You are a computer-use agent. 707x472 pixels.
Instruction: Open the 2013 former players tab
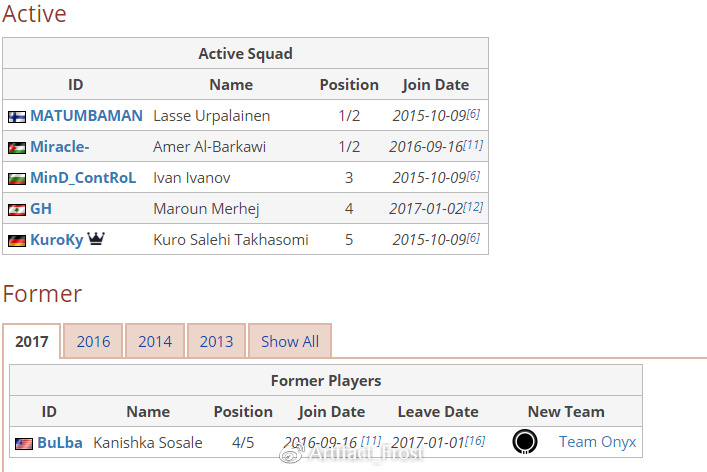(x=216, y=341)
